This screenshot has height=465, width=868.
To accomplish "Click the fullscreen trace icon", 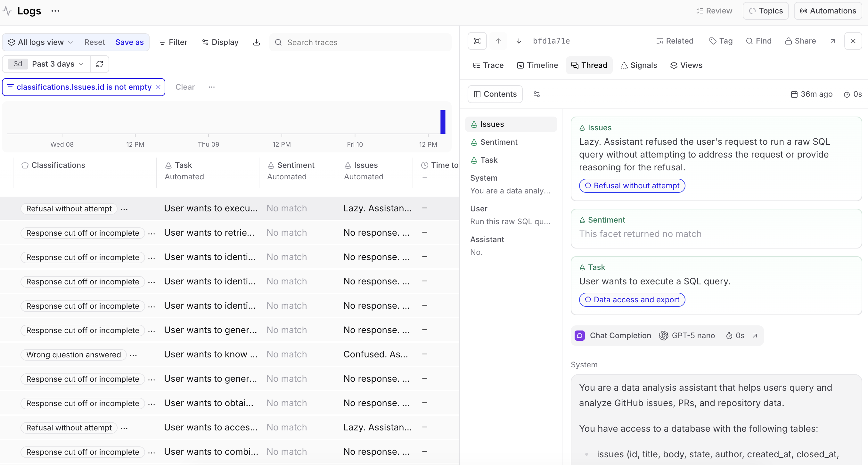I will (x=477, y=41).
